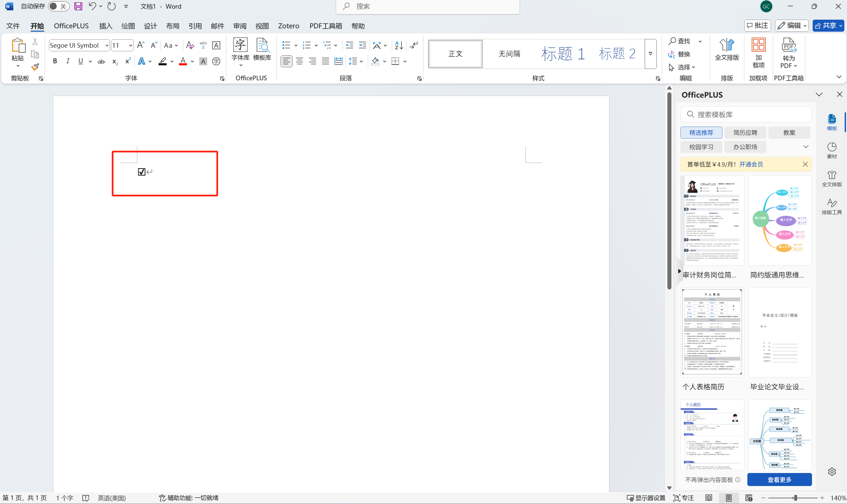
Task: Follow the 开通会员 link
Action: [x=751, y=164]
